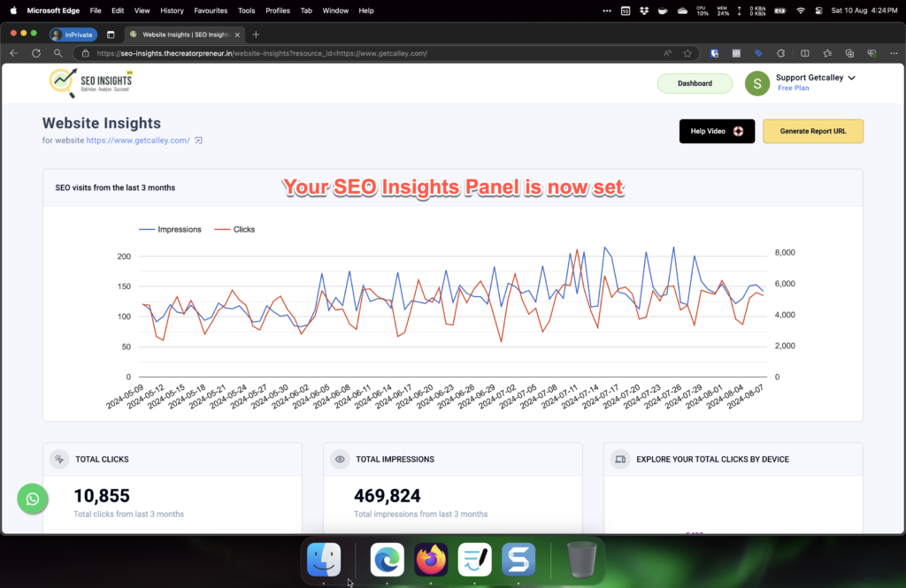Click the Total Impressions eye icon
Image resolution: width=906 pixels, height=588 pixels.
(340, 459)
